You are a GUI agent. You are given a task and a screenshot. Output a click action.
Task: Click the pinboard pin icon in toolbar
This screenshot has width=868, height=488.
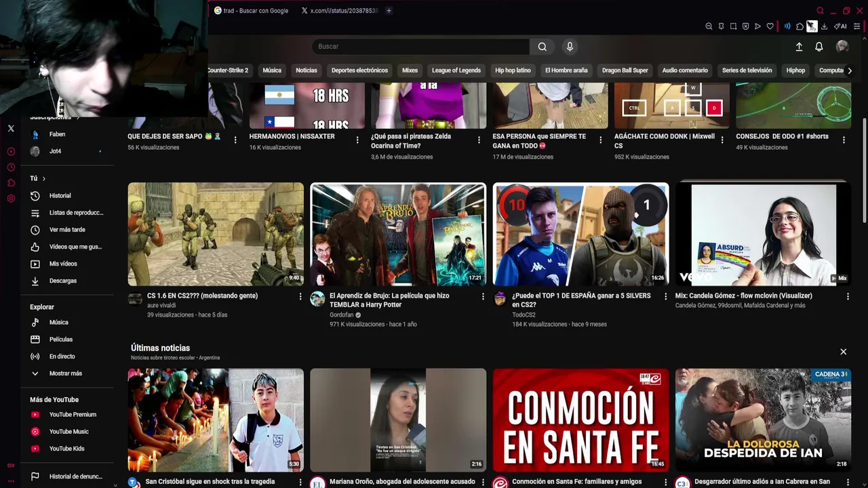722,26
